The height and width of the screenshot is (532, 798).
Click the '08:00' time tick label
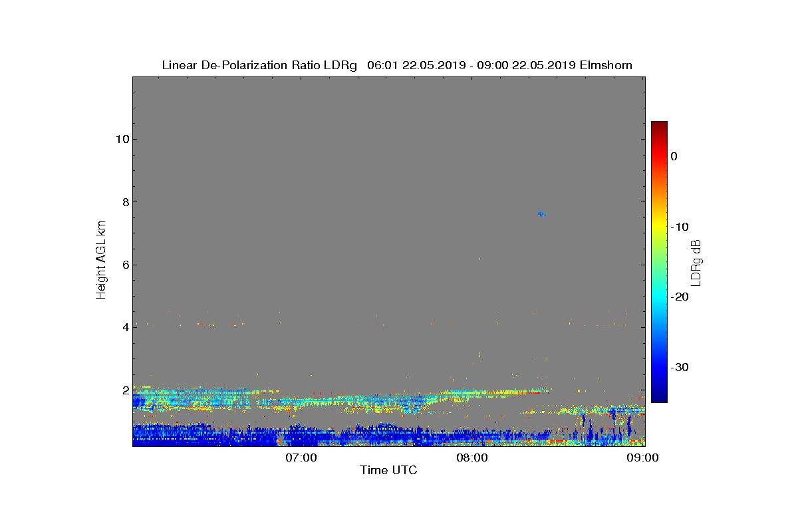coord(473,458)
